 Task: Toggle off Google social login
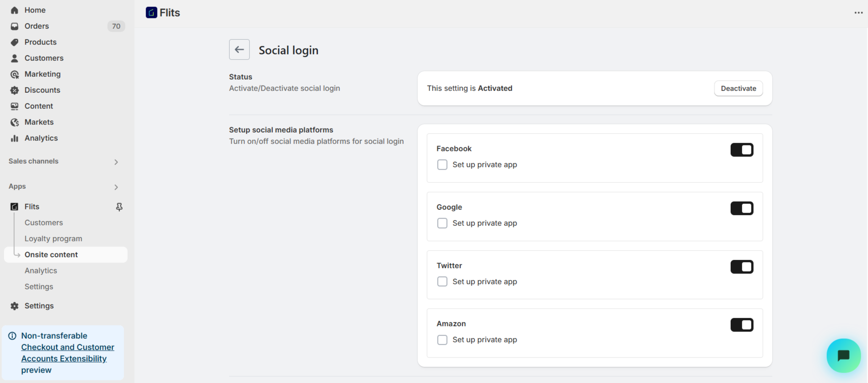pyautogui.click(x=742, y=208)
